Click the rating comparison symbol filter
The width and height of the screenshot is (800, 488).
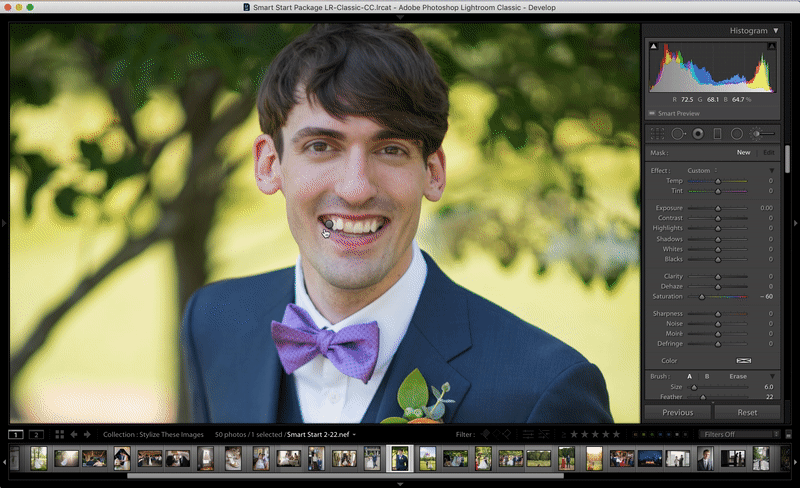(x=564, y=434)
